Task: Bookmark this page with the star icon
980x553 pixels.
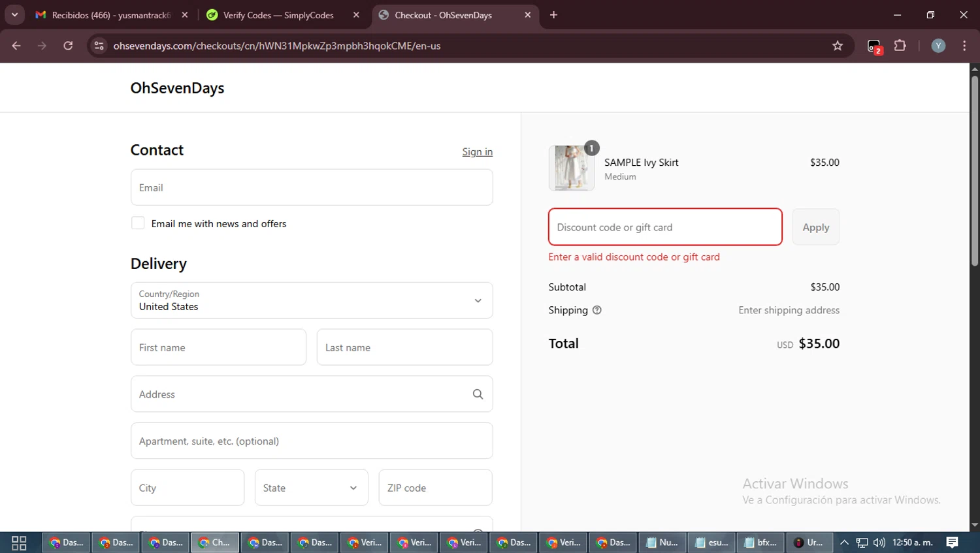Action: point(838,46)
